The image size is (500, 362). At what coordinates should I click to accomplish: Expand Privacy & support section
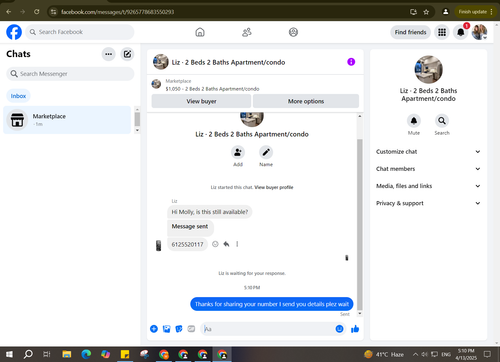tap(428, 203)
